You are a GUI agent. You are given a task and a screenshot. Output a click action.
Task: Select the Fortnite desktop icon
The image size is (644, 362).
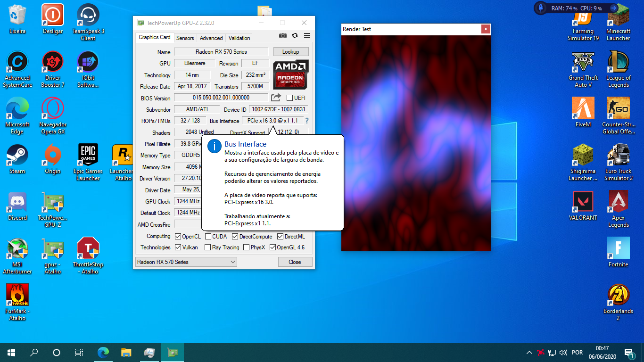click(x=619, y=252)
